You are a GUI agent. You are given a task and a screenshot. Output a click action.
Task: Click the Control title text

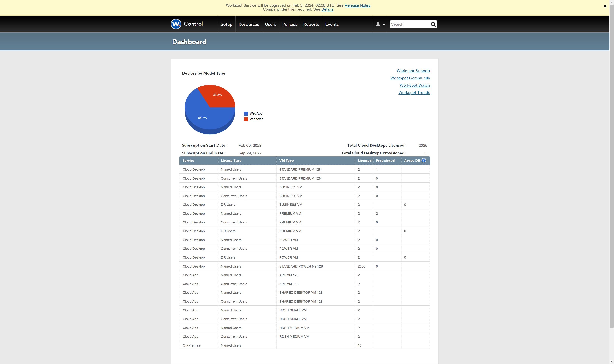tap(193, 24)
